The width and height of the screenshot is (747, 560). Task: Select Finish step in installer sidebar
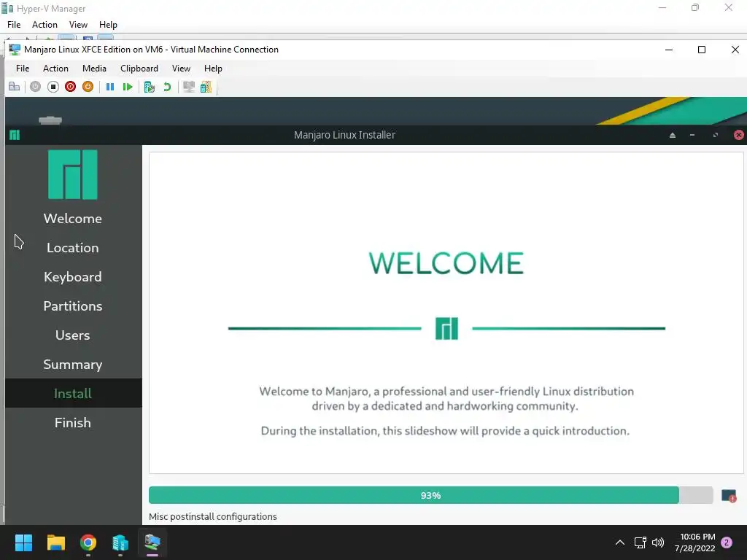click(73, 423)
